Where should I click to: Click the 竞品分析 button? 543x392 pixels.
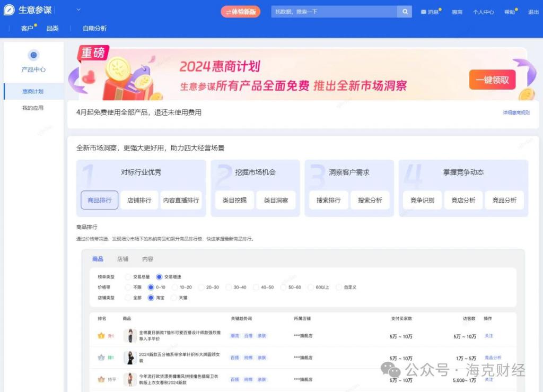(504, 200)
